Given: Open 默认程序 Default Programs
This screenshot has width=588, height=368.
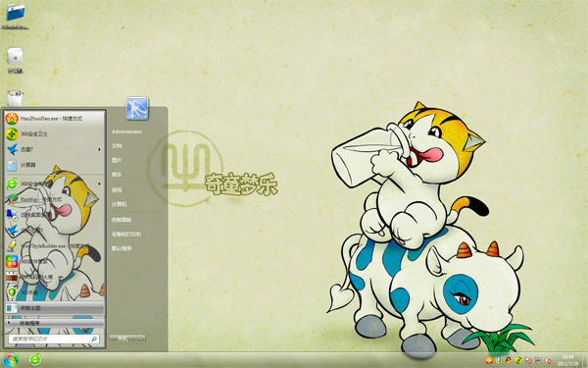Looking at the screenshot, I should click(x=122, y=248).
